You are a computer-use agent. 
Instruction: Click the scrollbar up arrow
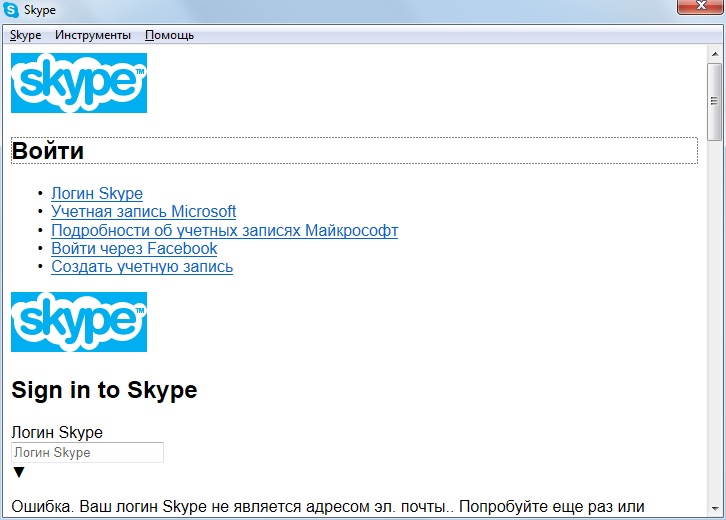pyautogui.click(x=714, y=56)
